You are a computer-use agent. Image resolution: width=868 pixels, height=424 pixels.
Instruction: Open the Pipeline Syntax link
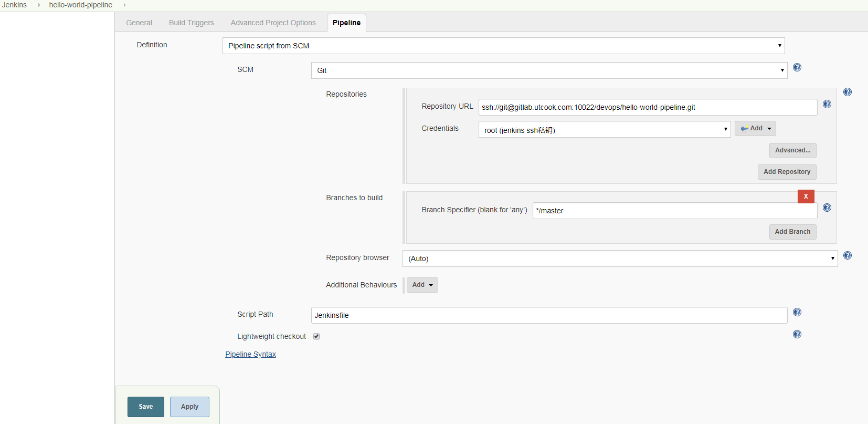coord(250,354)
